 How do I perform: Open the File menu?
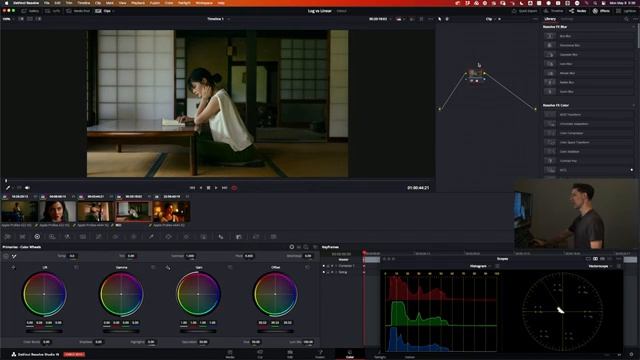click(x=47, y=3)
